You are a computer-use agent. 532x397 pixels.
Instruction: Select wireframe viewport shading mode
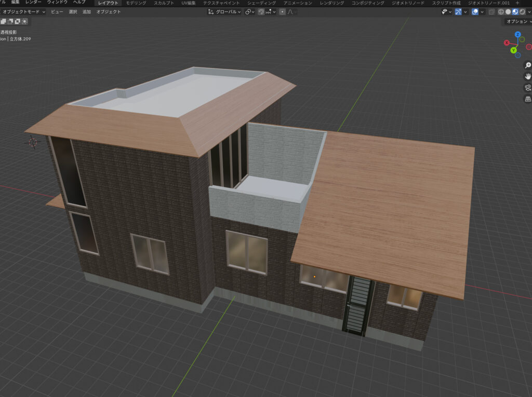pyautogui.click(x=501, y=11)
